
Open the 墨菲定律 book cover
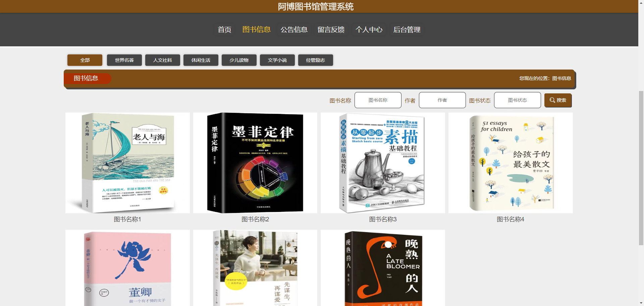pyautogui.click(x=255, y=163)
